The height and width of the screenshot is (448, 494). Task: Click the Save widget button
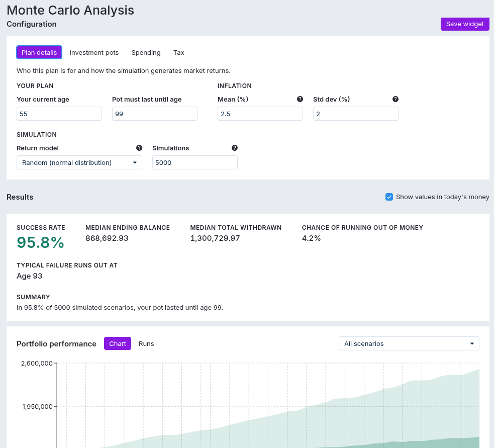pyautogui.click(x=465, y=24)
